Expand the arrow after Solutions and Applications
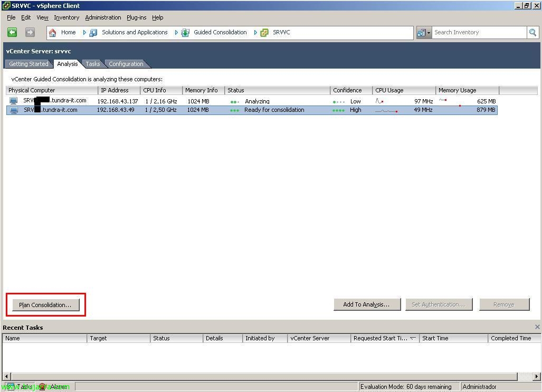Screen dimensions: 542x392 176,33
